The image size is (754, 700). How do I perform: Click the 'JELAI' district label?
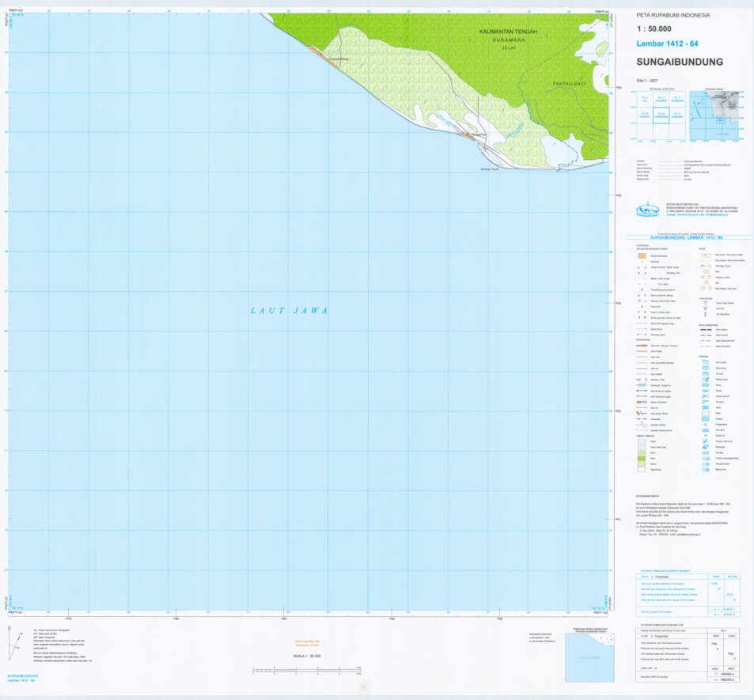click(509, 47)
